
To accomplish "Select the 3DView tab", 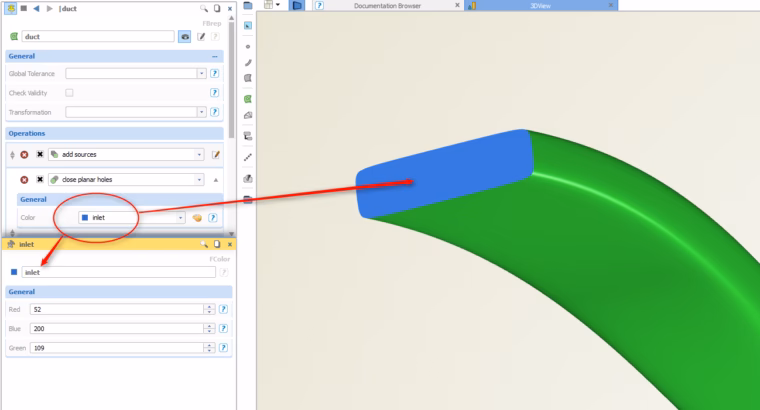I will [x=541, y=5].
